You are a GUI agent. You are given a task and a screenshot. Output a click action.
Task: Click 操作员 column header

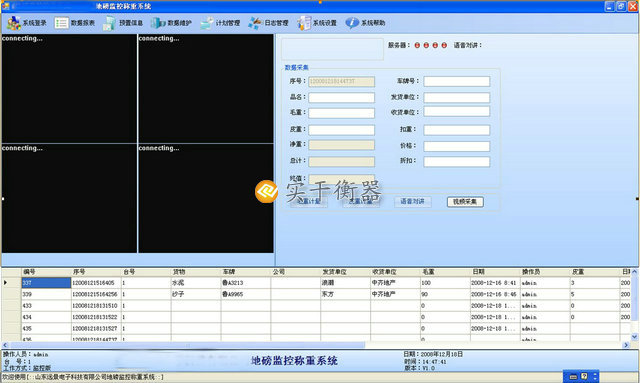tap(545, 272)
